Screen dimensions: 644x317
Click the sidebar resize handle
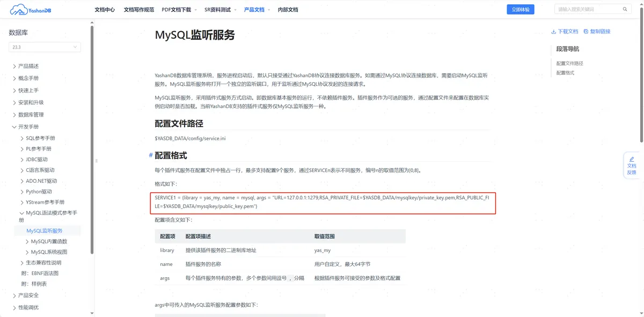click(x=97, y=161)
